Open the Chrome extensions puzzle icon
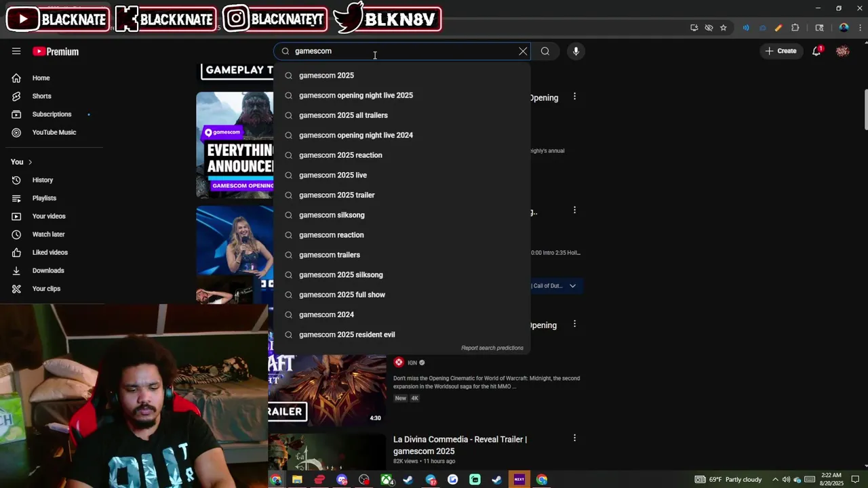 pos(795,28)
